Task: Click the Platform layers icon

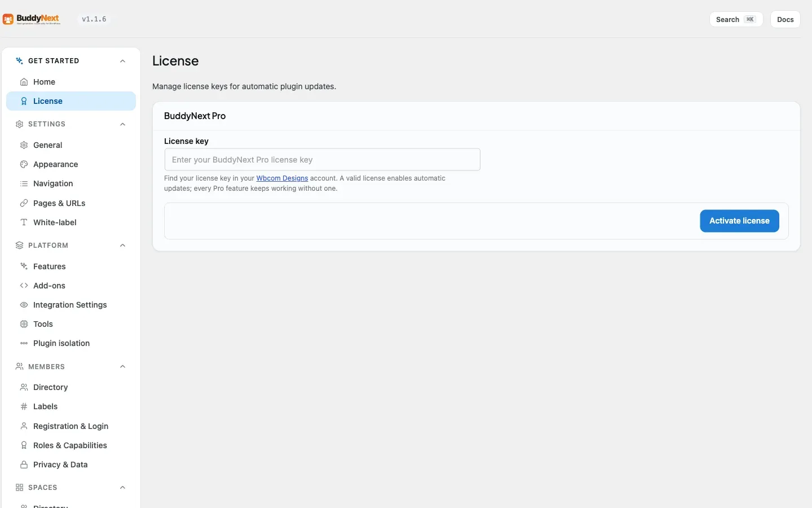Action: click(19, 246)
